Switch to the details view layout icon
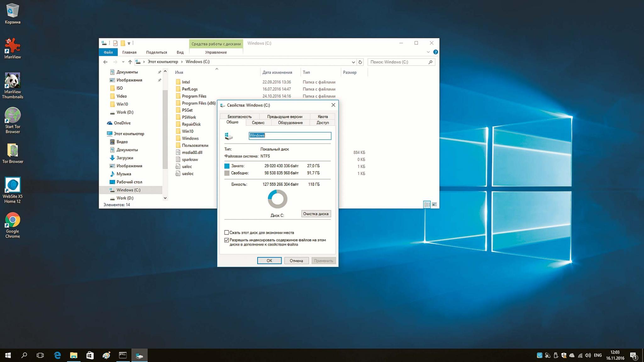The image size is (644, 362). pyautogui.click(x=427, y=205)
